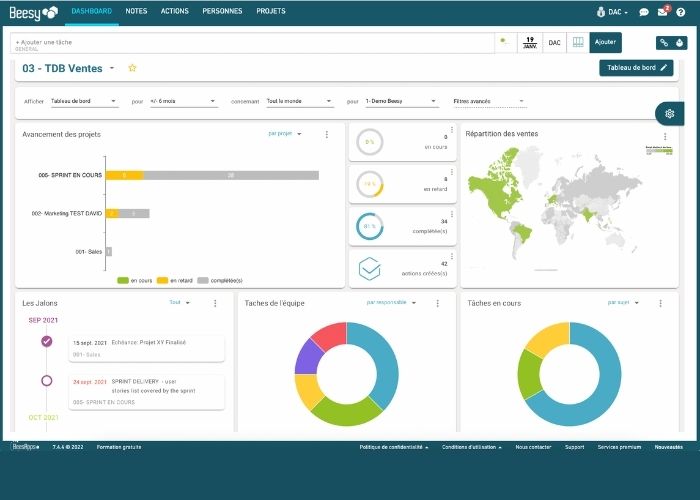
Task: Open 'Politique de confidentialité' footer menu
Action: [394, 447]
